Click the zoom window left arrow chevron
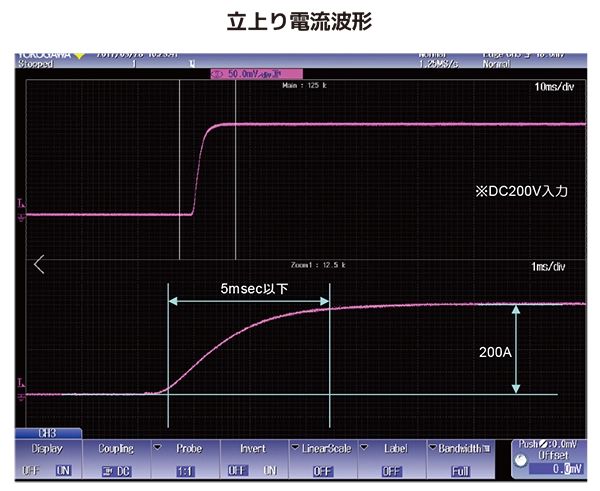Image resolution: width=600 pixels, height=491 pixels. click(39, 265)
